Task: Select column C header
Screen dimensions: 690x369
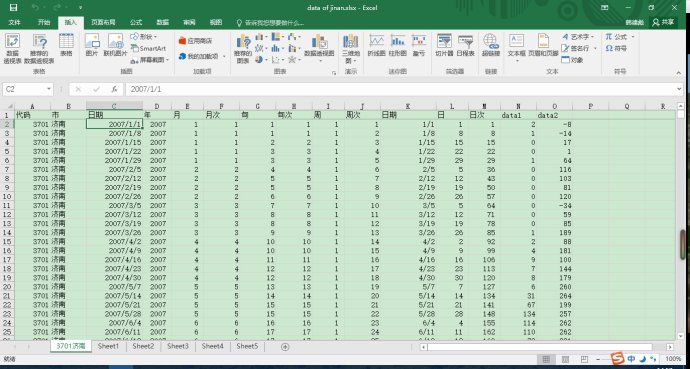Action: [x=114, y=106]
